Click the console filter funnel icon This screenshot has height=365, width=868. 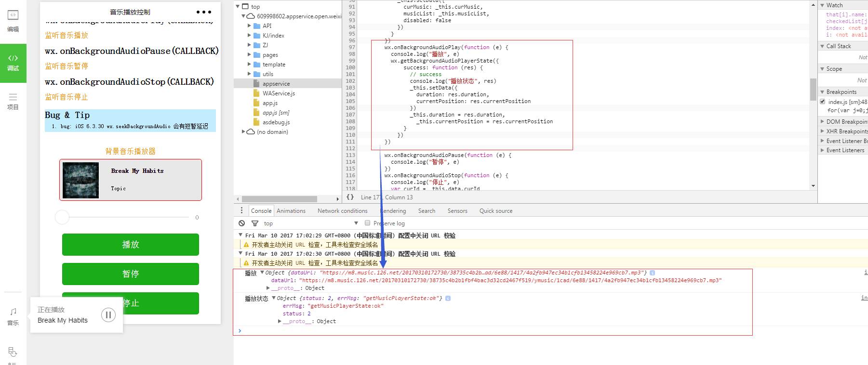click(x=255, y=223)
